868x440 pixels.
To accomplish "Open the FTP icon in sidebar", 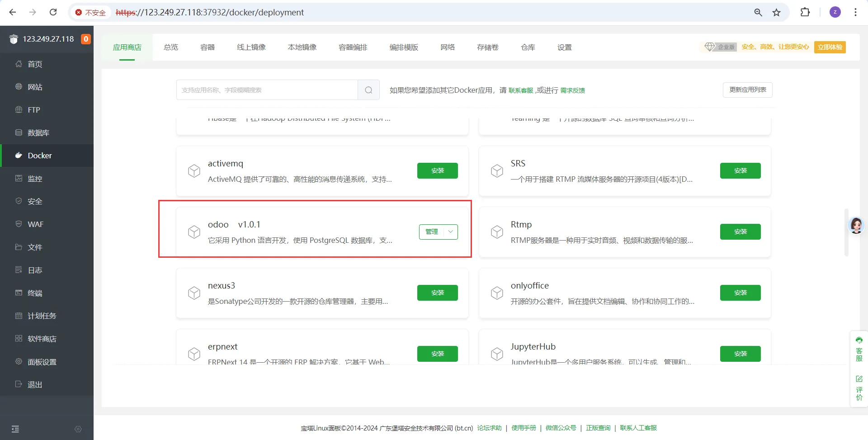I will (19, 109).
